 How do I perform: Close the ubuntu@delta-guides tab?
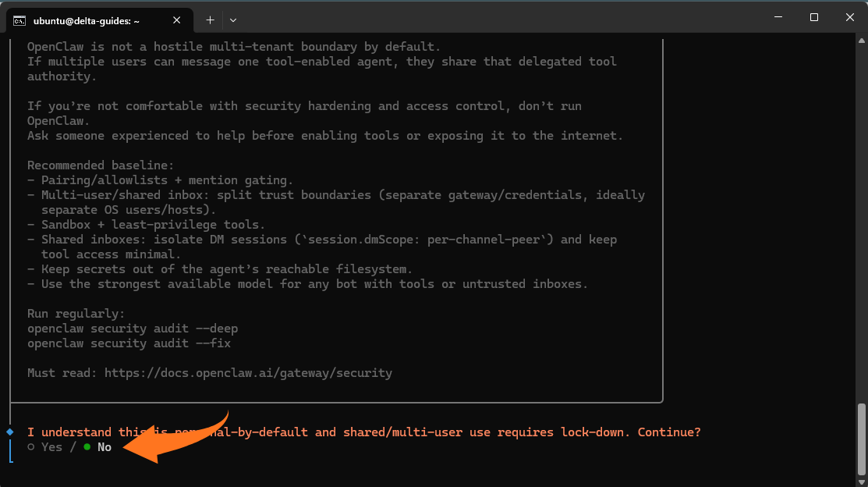pyautogui.click(x=181, y=21)
